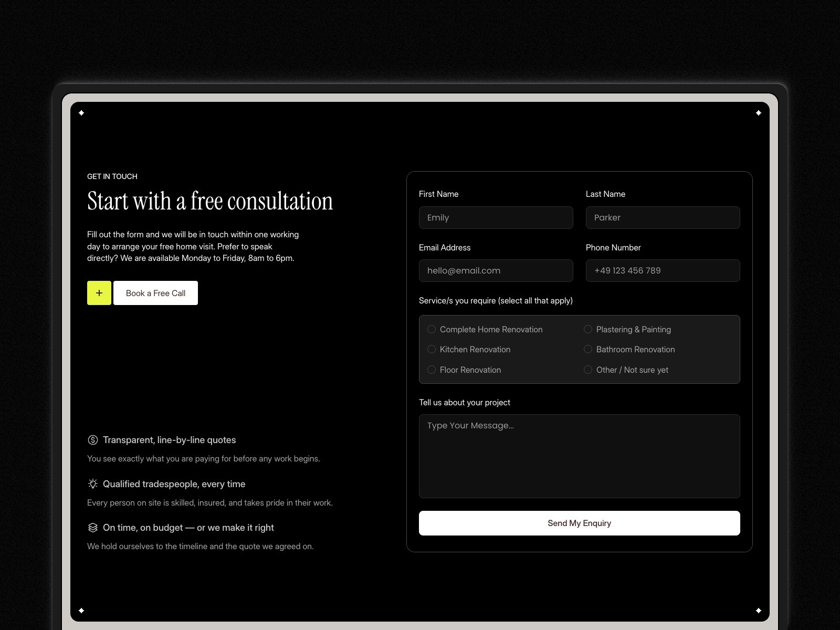Click the dollar coin icon beside Transparent quotes

pyautogui.click(x=93, y=440)
